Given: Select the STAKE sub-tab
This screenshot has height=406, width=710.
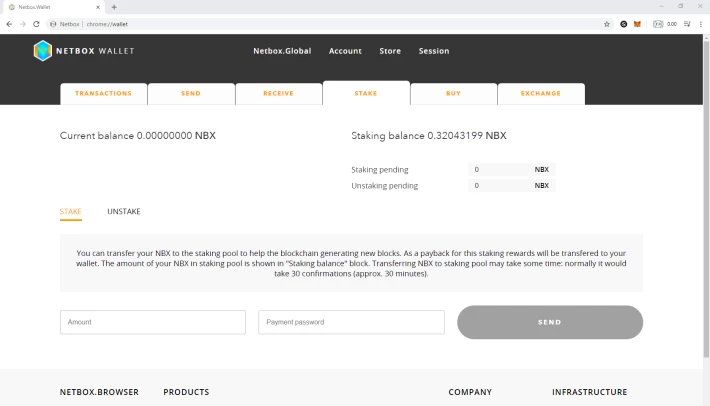Looking at the screenshot, I should click(71, 211).
